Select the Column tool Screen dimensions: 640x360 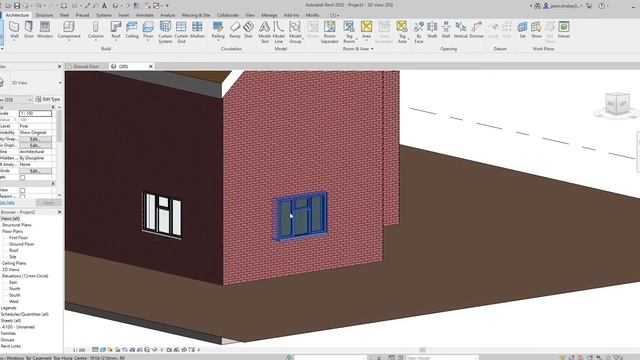[x=96, y=30]
